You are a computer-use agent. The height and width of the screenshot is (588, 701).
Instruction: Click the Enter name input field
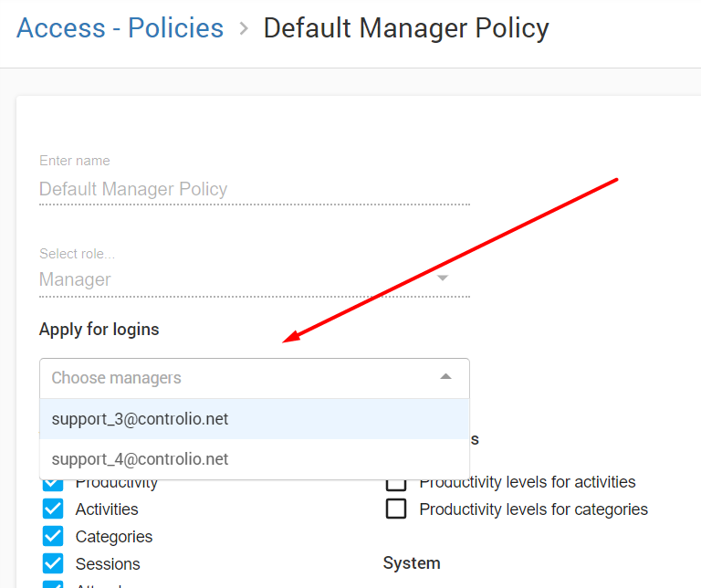pyautogui.click(x=254, y=189)
